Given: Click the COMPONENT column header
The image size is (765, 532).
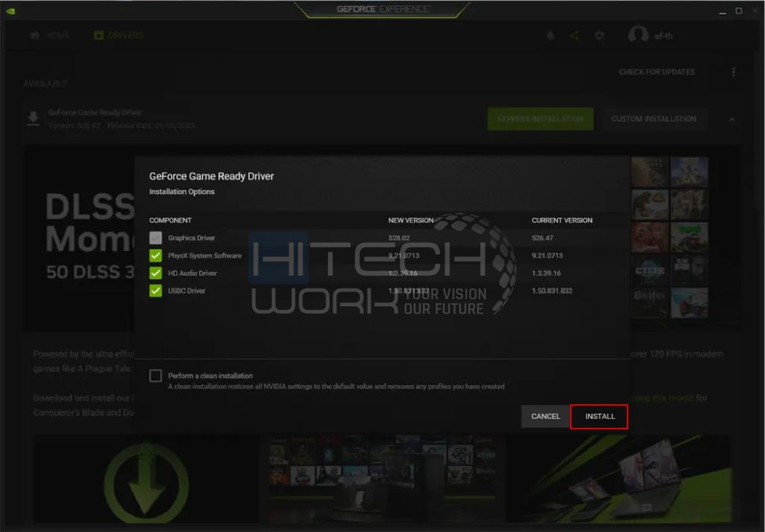Looking at the screenshot, I should pyautogui.click(x=170, y=220).
